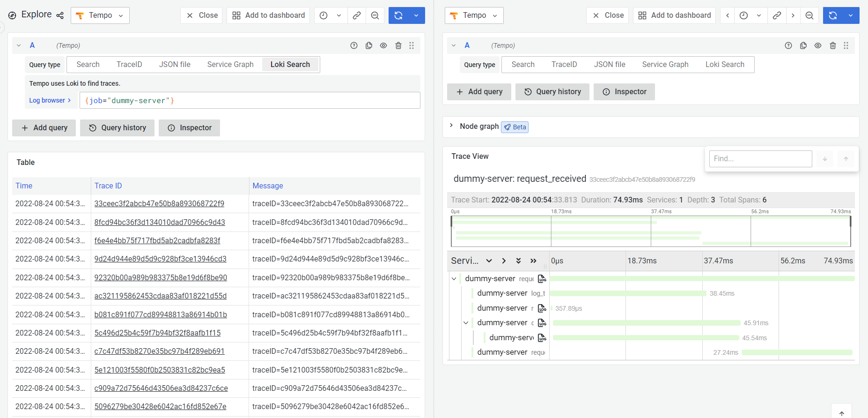The height and width of the screenshot is (418, 868).
Task: Open trace ID 8fcd94bc36f3d134010dad70966c9d43 link
Action: (160, 222)
